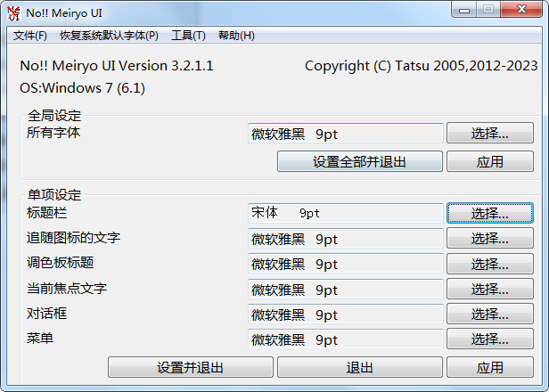The image size is (549, 392).
Task: Choose font for 调色板标题 via 选择...
Action: 489,264
